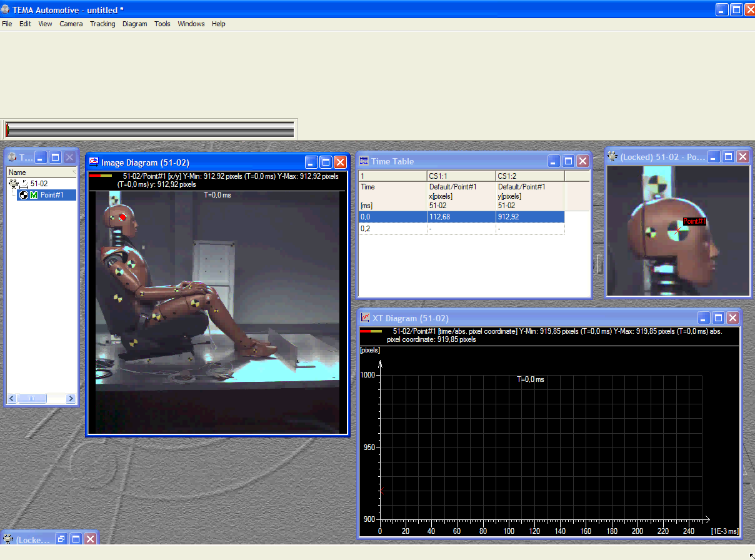Click the 912,92 y-value cell

[530, 216]
